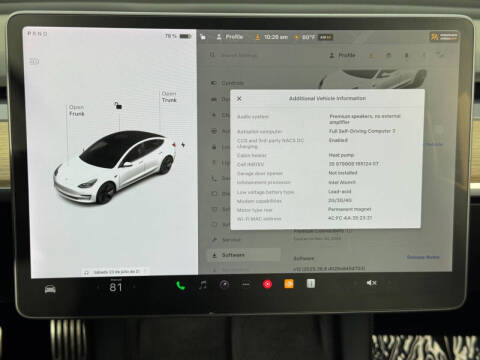The image size is (480, 360).
Task: Select the Infotainment processor row label
Action: (x=264, y=182)
